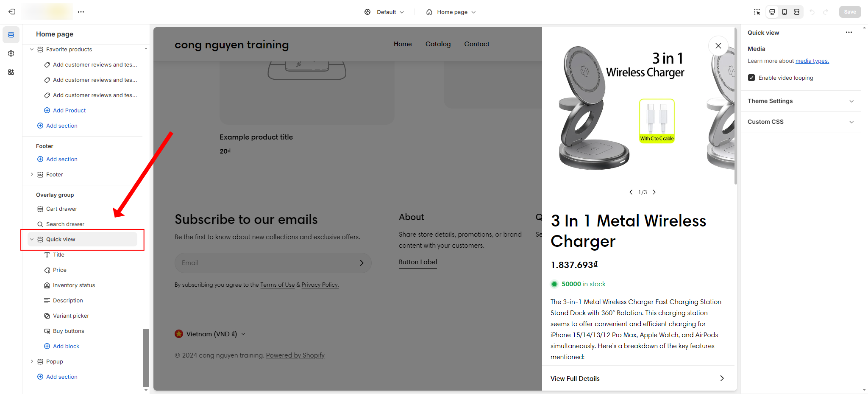Open the App embeds icon
The image size is (868, 394).
coord(11,72)
